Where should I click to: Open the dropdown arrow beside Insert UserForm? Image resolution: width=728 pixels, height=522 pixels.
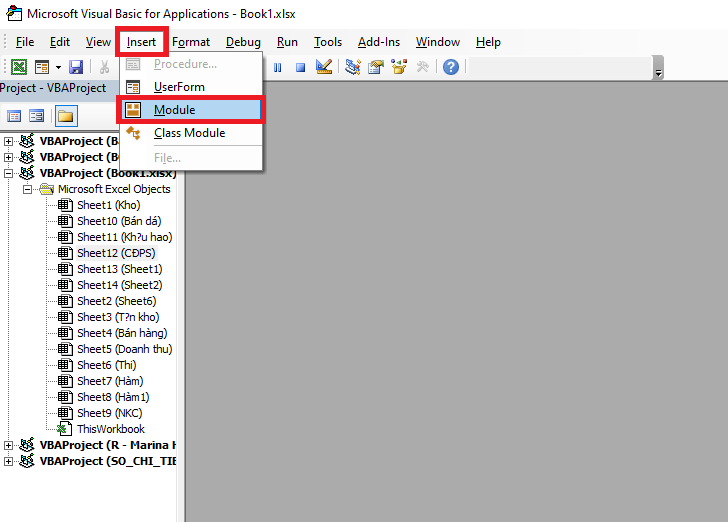click(58, 67)
